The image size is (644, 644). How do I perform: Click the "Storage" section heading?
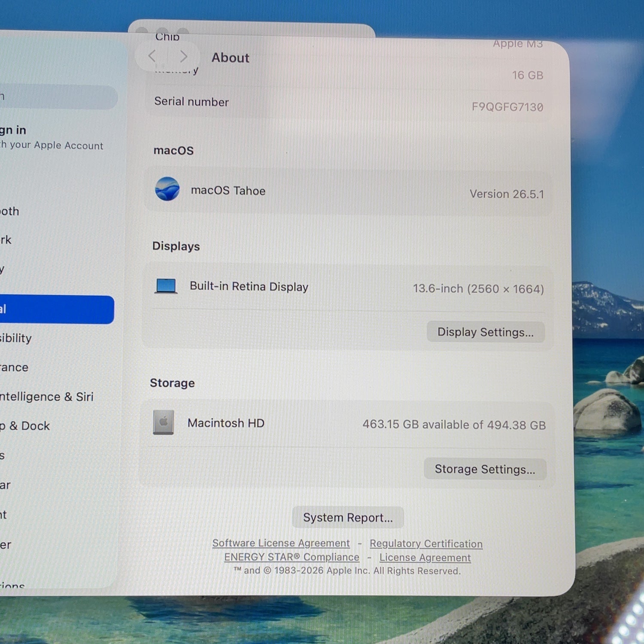(x=172, y=383)
